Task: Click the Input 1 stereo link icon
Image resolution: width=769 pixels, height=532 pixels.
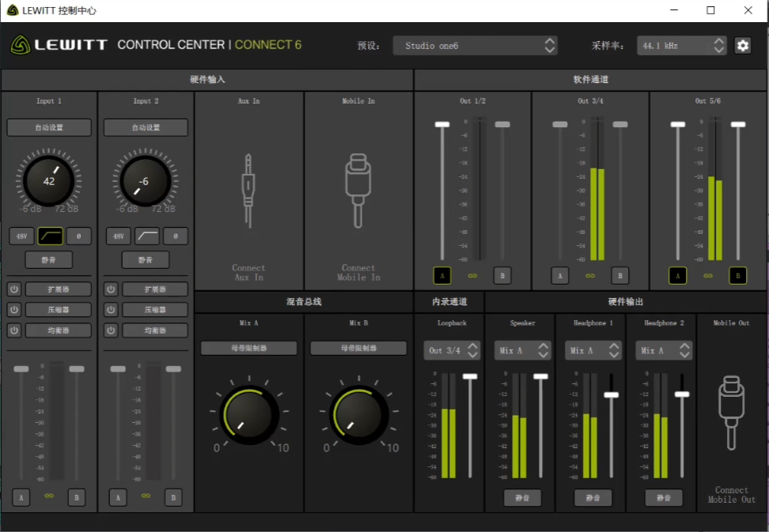Action: click(49, 496)
